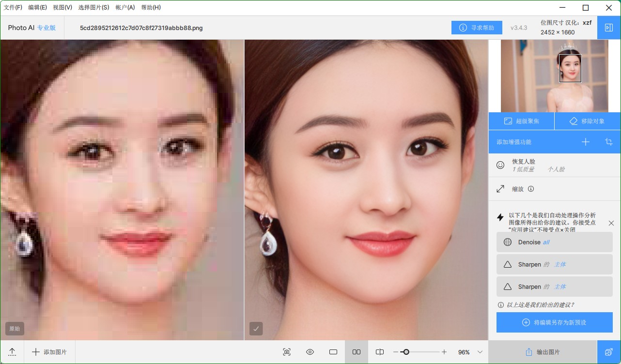Screen dimensions: 621x364
Task: Click the 缩放 resize arrows icon
Action: [500, 189]
